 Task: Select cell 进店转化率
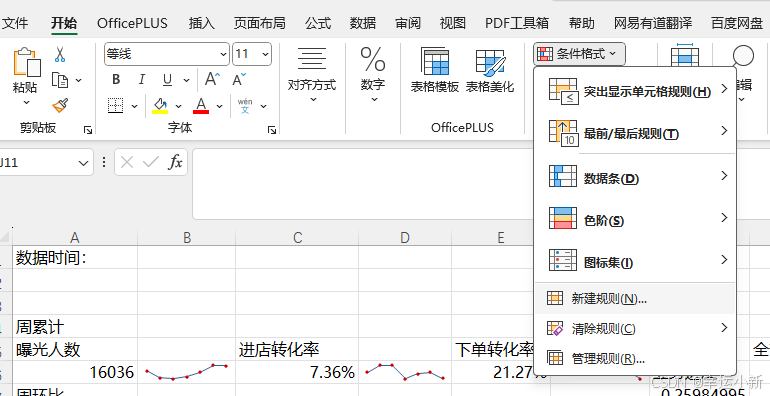coord(298,349)
